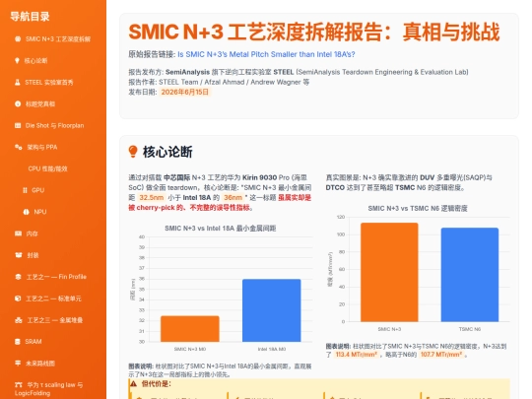
Task: Click the flask icon for STEEL 实验室首秀
Action: [18, 82]
